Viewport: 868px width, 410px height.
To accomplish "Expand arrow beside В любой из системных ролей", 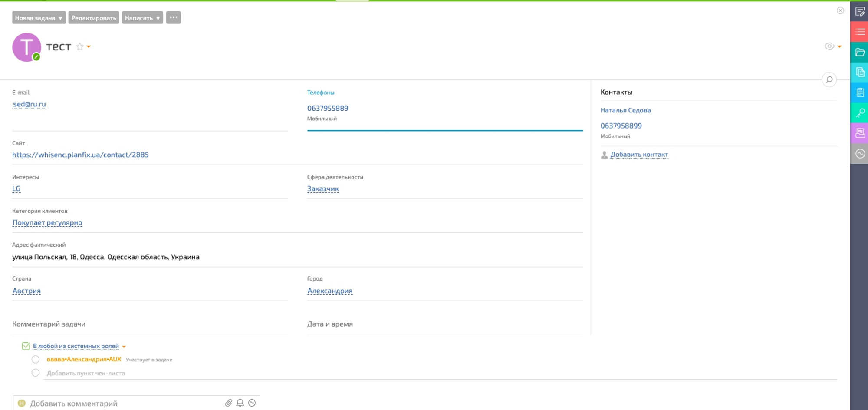I will point(124,347).
